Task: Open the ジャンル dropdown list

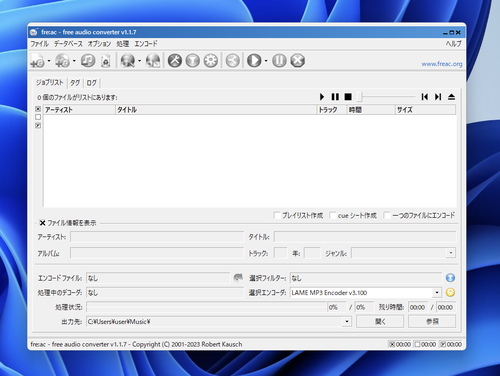Action: 451,253
